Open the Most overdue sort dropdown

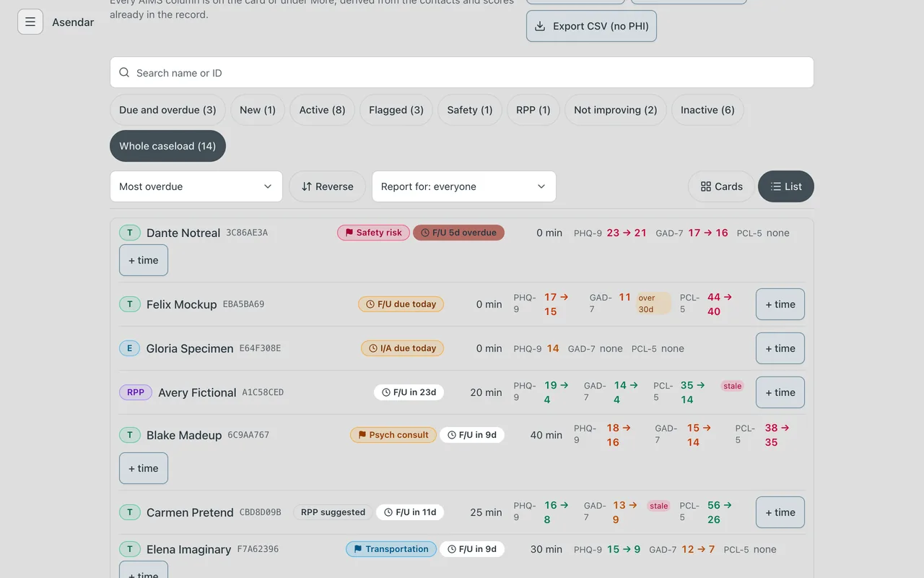point(196,186)
